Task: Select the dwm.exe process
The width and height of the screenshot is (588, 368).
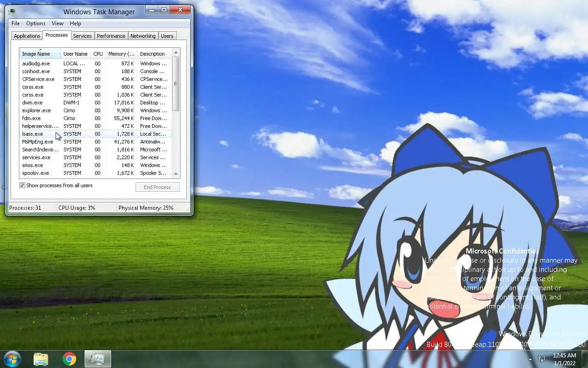Action: coord(96,103)
